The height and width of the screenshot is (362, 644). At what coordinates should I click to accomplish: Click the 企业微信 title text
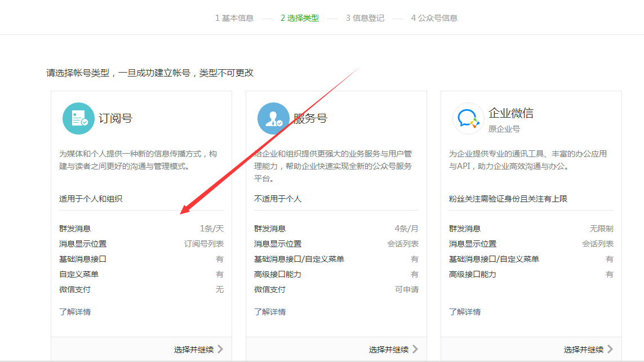(511, 113)
